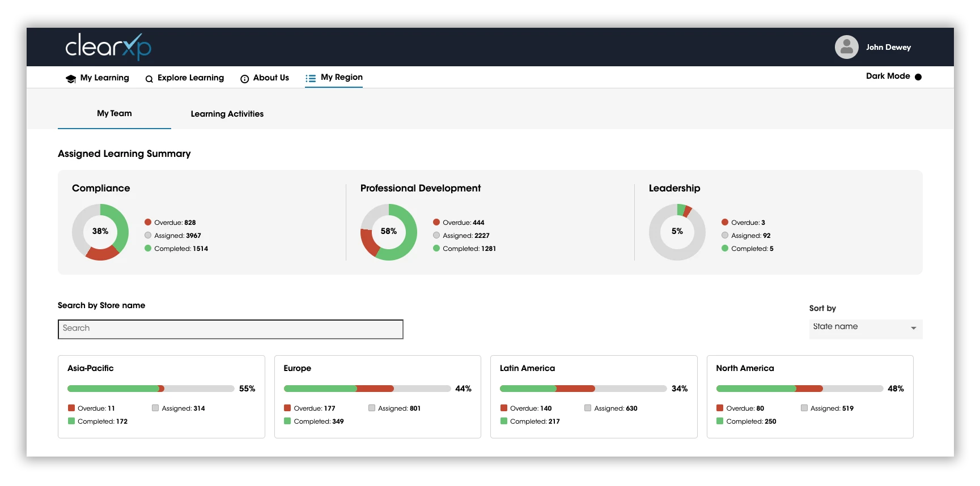Click the Sort by dropdown arrow
Viewport: 980px width, 486px height.
913,329
